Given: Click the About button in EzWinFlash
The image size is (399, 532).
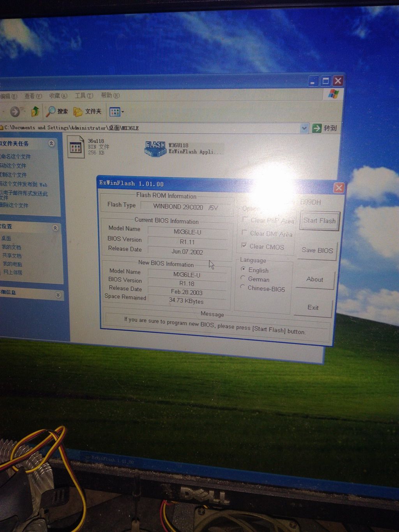Looking at the screenshot, I should [315, 279].
